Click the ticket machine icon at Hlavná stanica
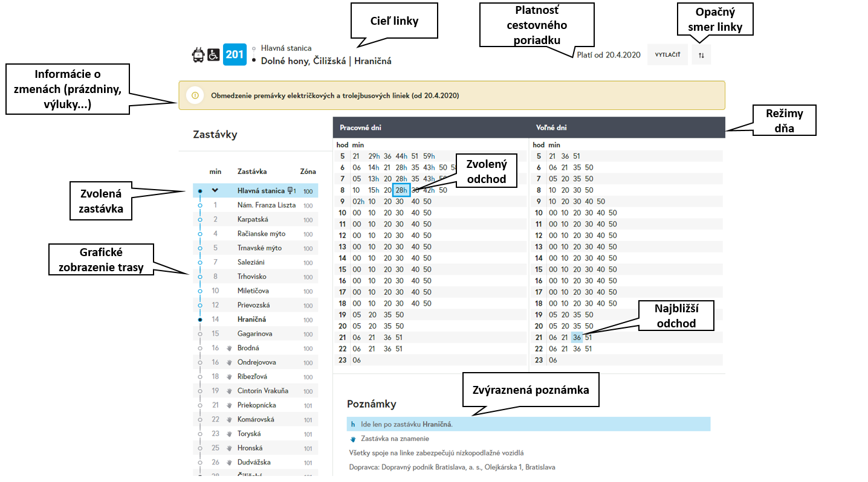The image size is (868, 482). (x=291, y=191)
